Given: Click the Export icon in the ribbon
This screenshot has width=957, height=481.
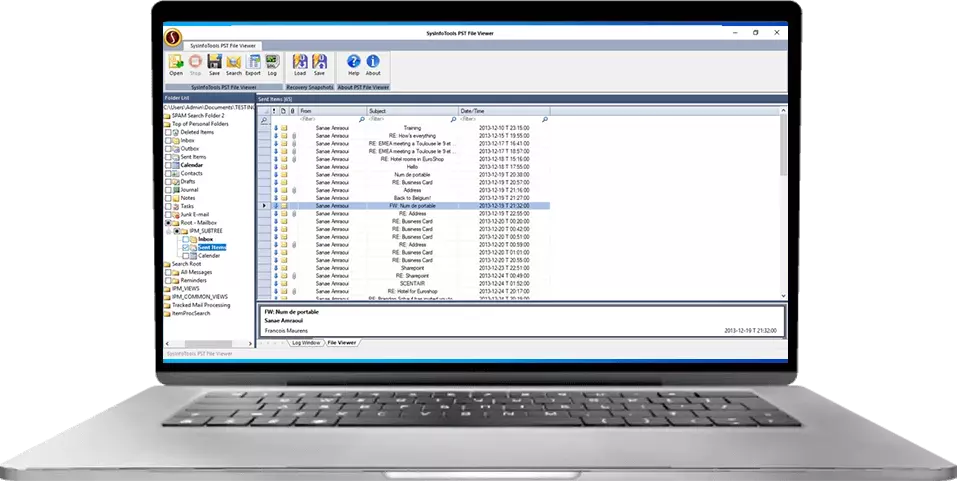Looking at the screenshot, I should [253, 64].
